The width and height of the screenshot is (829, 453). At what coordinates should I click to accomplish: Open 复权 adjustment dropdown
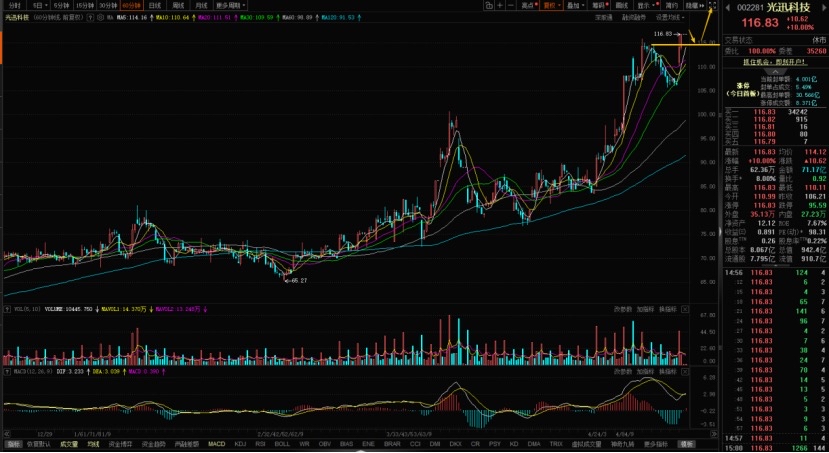point(553,5)
